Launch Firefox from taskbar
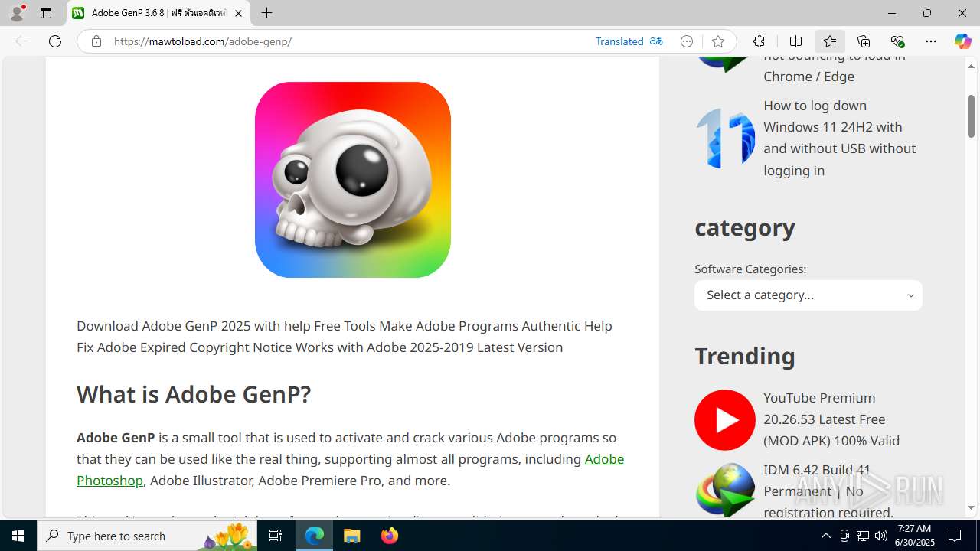Screen dimensions: 980x551 pos(390,536)
